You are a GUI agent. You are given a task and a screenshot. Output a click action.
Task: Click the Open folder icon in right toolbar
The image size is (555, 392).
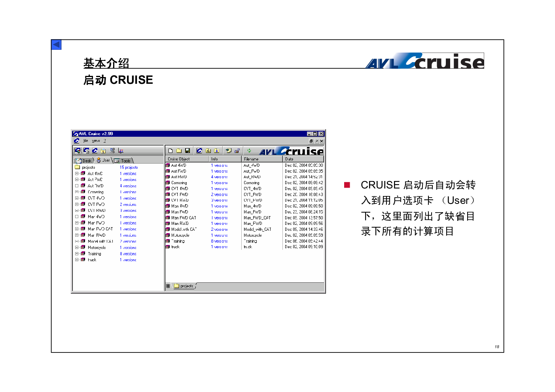[179, 151]
